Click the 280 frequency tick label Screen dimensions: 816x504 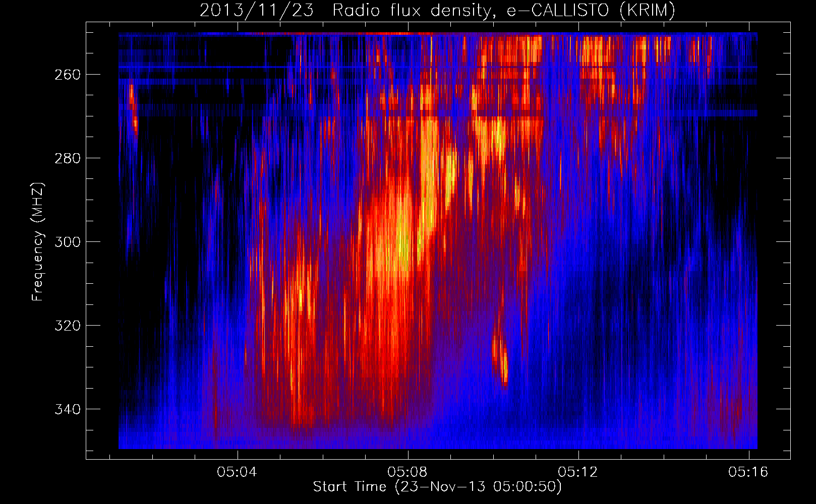[68, 158]
